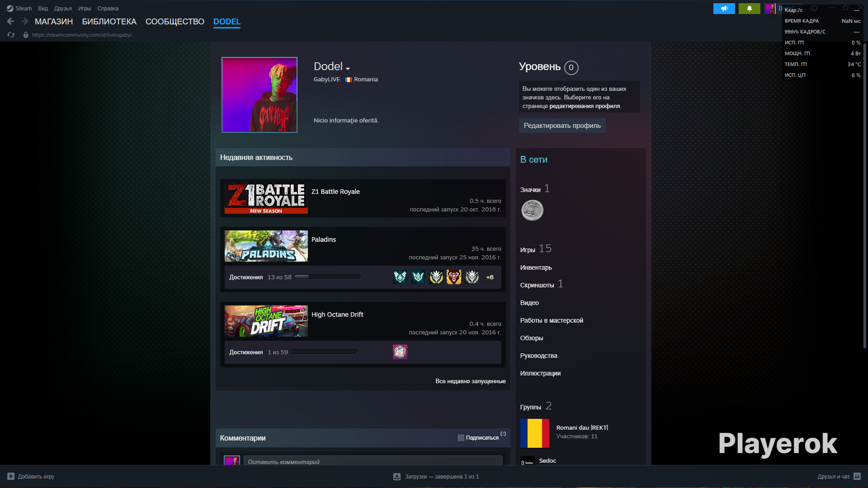Switch to the БИБЛИОТЕКА tab
The width and height of the screenshot is (868, 488).
109,21
